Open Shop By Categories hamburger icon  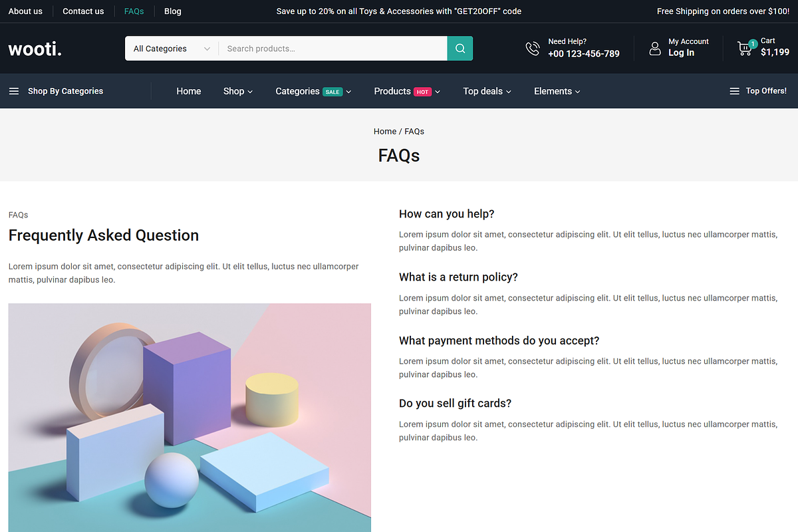14,91
